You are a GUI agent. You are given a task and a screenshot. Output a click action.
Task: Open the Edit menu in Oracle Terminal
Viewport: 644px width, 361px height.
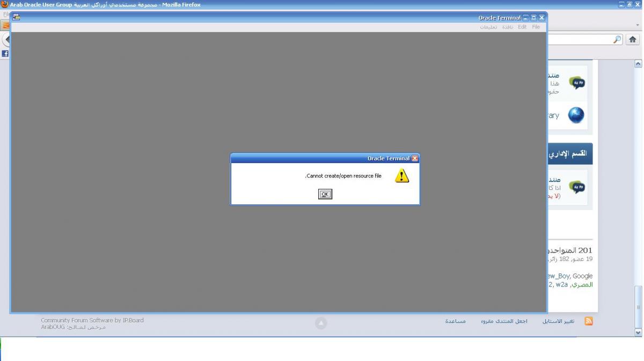coord(522,27)
